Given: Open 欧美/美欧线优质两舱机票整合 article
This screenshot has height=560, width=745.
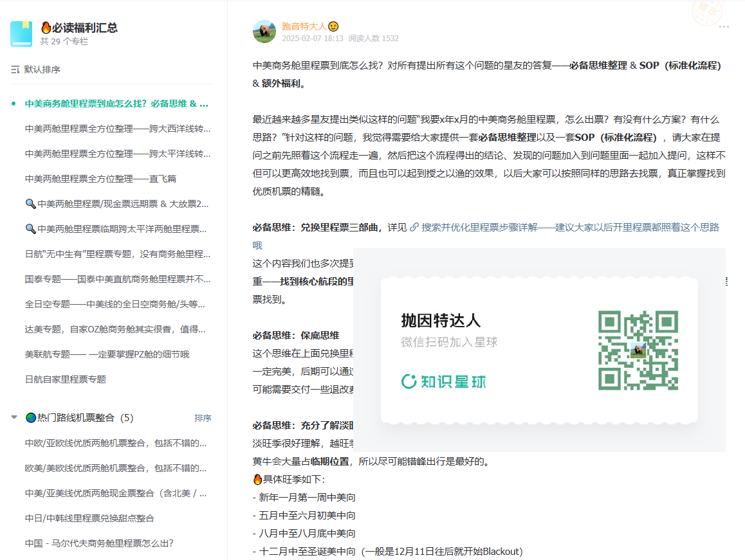Looking at the screenshot, I should (x=115, y=468).
